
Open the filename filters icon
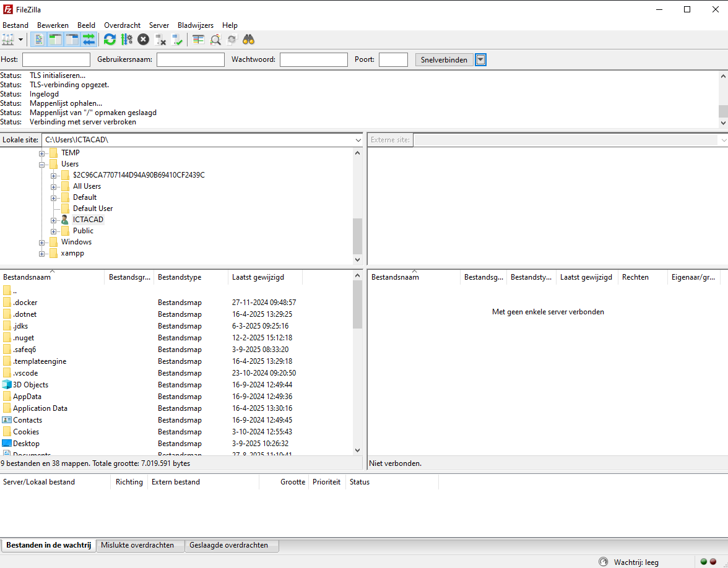tap(198, 40)
